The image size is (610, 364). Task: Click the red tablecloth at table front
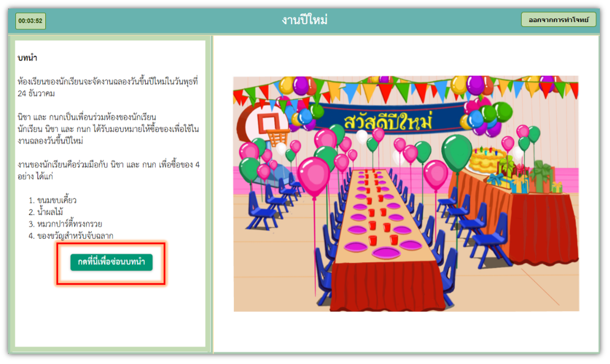[x=387, y=287]
